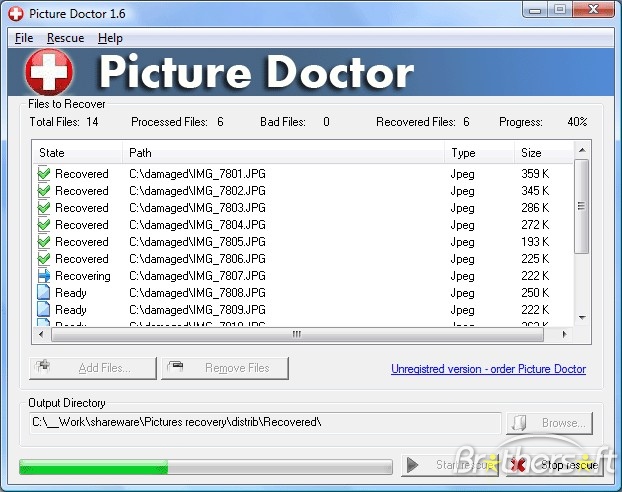The width and height of the screenshot is (622, 492).
Task: Click the 286 K size value
Action: click(535, 208)
